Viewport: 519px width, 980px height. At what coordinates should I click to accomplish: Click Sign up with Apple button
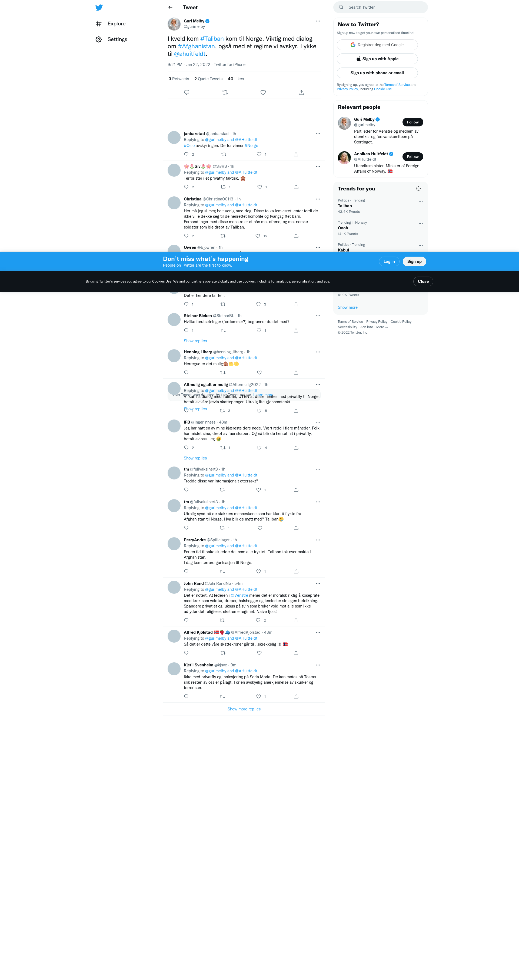pyautogui.click(x=377, y=59)
